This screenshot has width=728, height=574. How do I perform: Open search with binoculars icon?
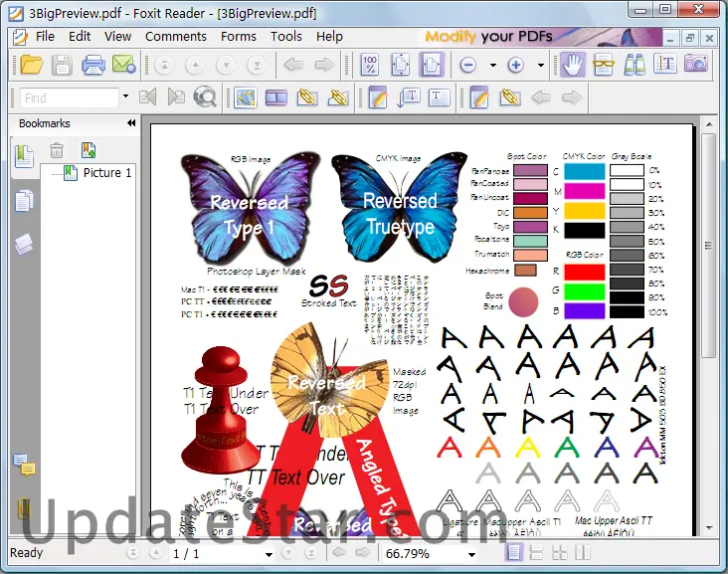tap(635, 65)
